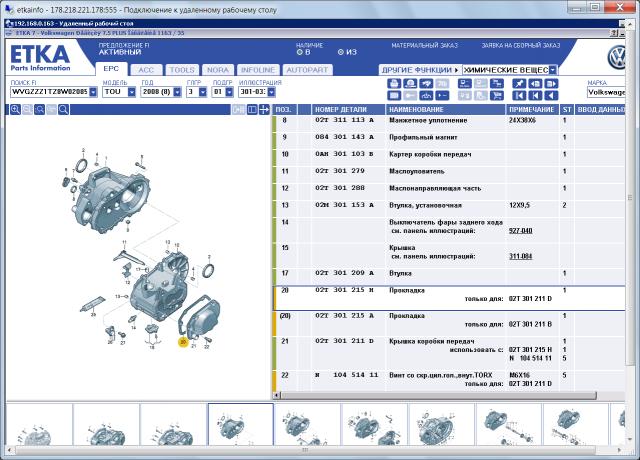Viewport: 640px width, 460px height.
Task: Click the shopping cart icon
Action: 497,95
